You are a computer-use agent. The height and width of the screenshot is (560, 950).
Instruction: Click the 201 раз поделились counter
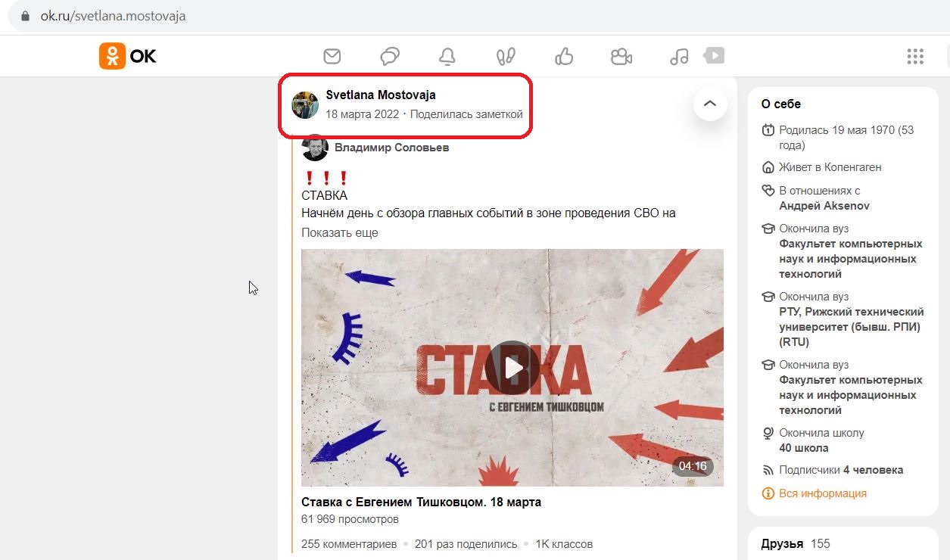pos(466,544)
